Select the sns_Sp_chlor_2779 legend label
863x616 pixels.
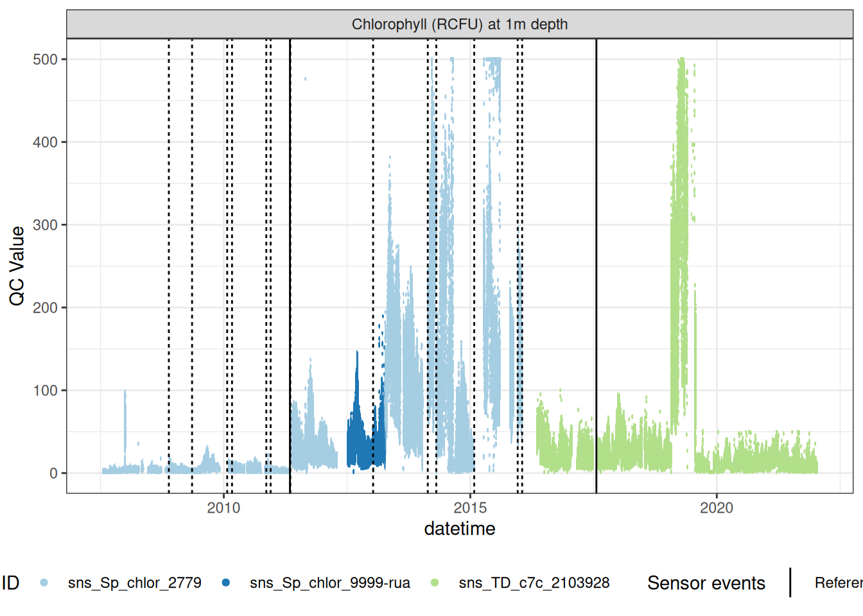[x=134, y=583]
